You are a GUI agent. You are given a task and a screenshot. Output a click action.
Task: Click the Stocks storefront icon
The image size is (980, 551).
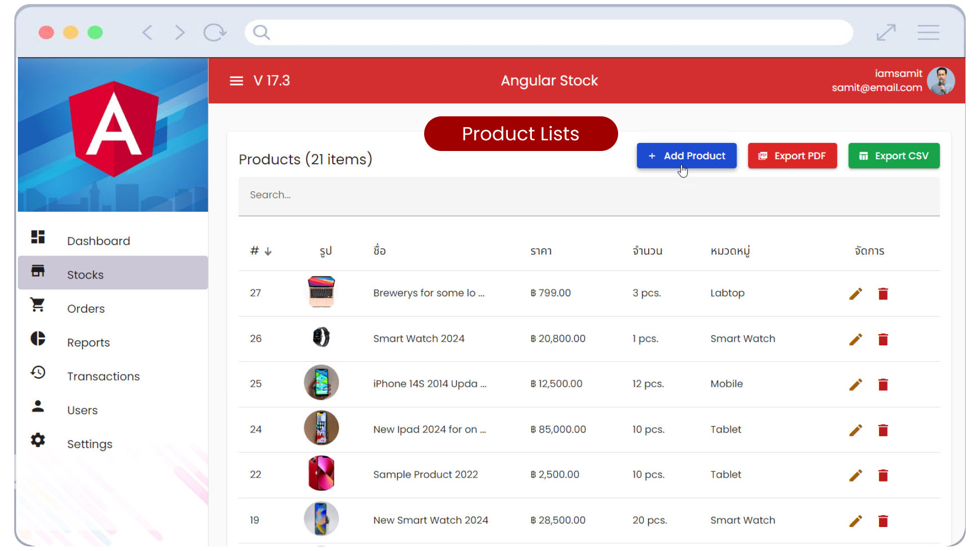[38, 270]
